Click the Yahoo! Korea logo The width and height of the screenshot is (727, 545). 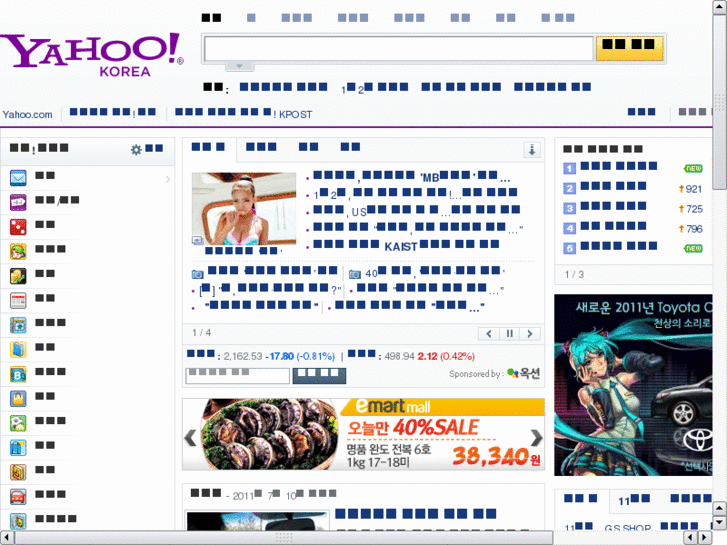point(92,54)
